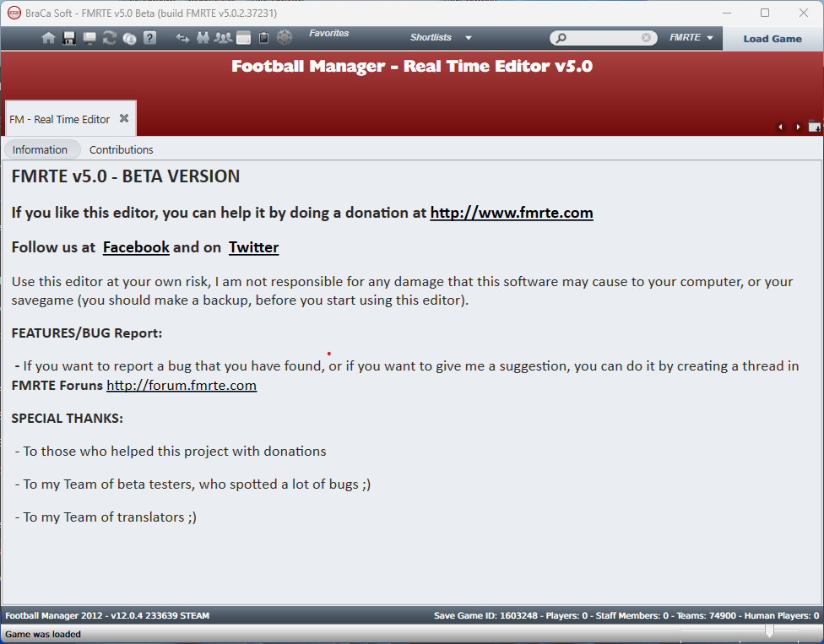The height and width of the screenshot is (644, 824).
Task: Click the 'SPECIAL THANKS:' heading
Action: 68,419
